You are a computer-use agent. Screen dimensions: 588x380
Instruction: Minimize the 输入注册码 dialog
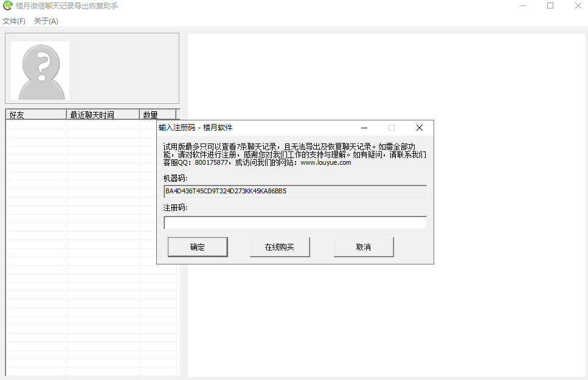click(x=364, y=128)
